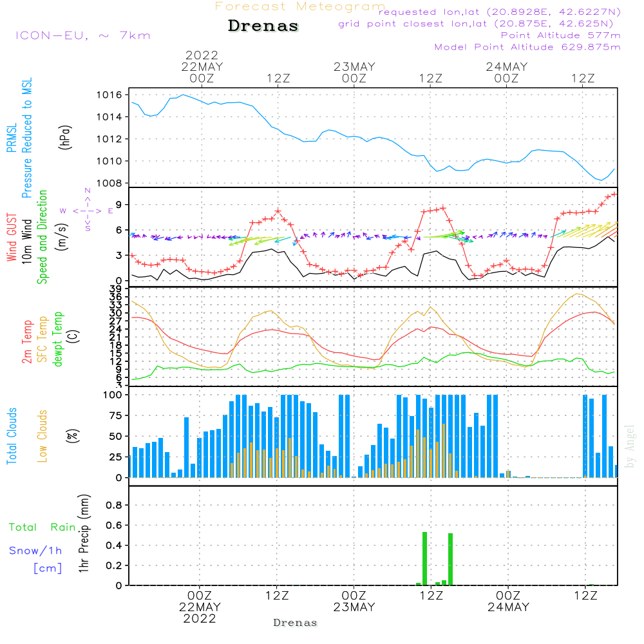Click the green 'dewpt Temp' vertical label
644x644 pixels.
[x=57, y=339]
